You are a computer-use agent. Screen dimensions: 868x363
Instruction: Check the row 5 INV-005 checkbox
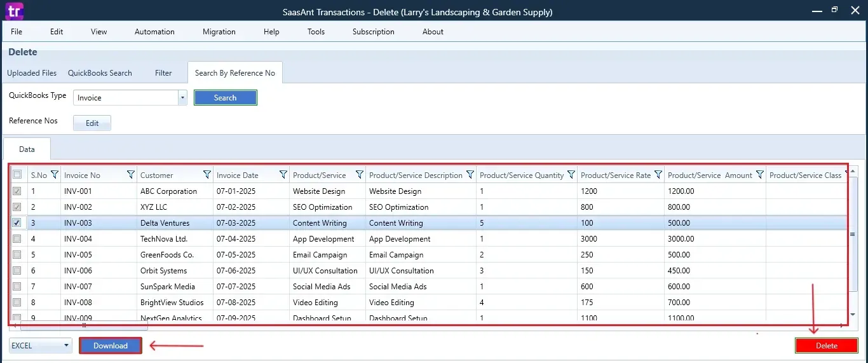[17, 254]
